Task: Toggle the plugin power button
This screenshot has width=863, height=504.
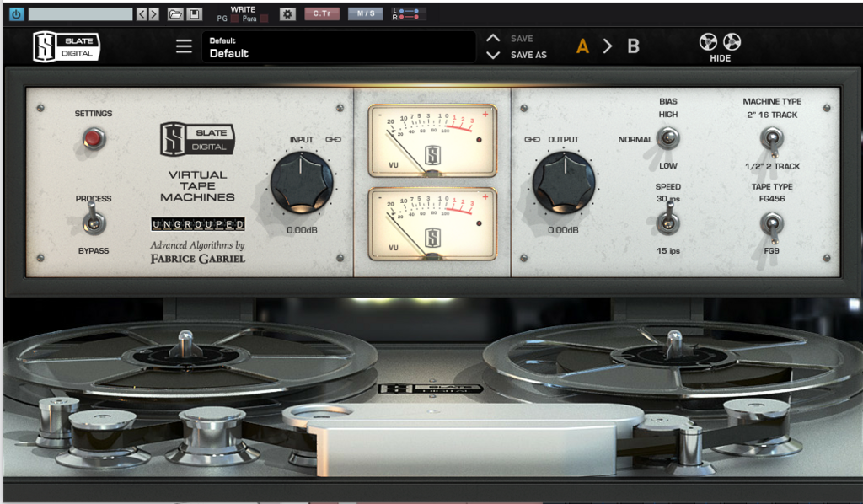Action: coord(16,14)
